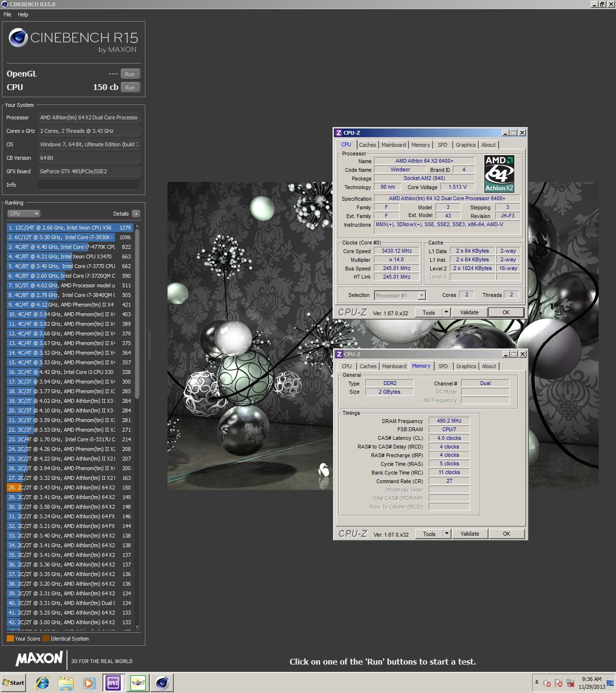Click the CPU-Z title bar icon of lower window
The height and width of the screenshot is (693, 616).
click(339, 354)
